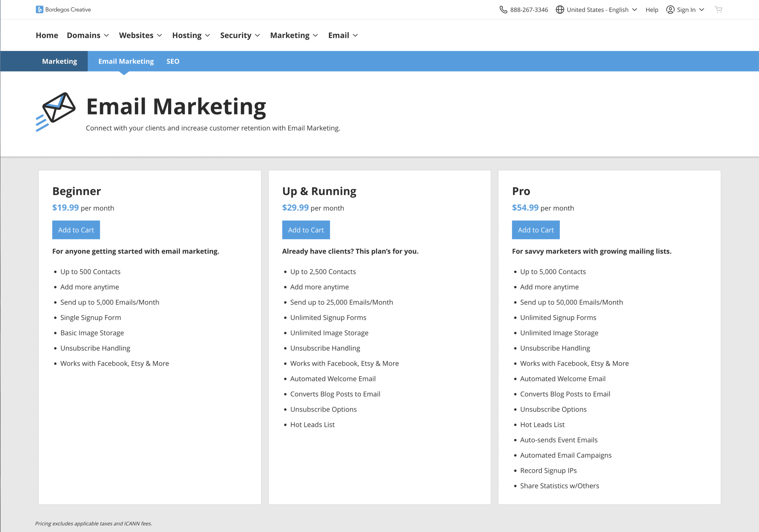This screenshot has width=759, height=532.
Task: Add the Pro plan to cart
Action: (x=535, y=230)
